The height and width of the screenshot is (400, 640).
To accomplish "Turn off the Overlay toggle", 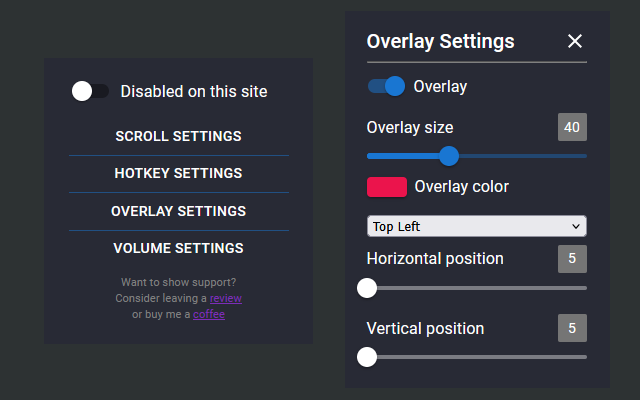I will pos(386,86).
